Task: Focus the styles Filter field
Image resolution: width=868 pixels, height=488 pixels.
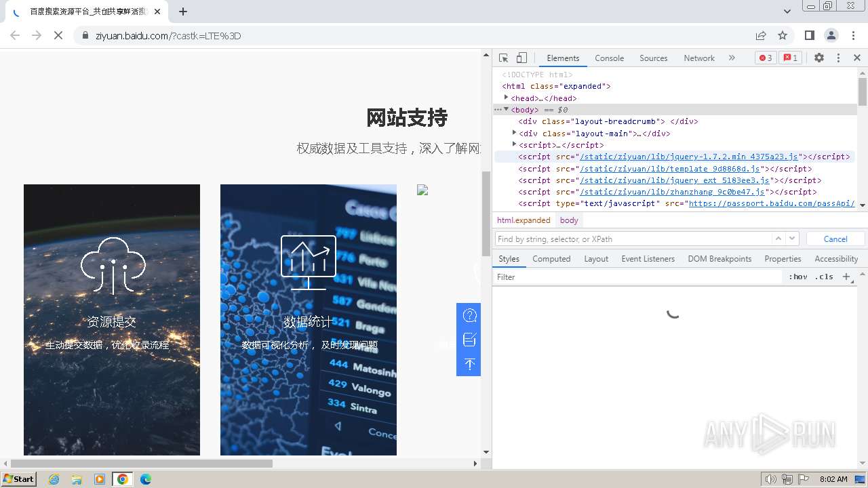Action: pyautogui.click(x=637, y=277)
